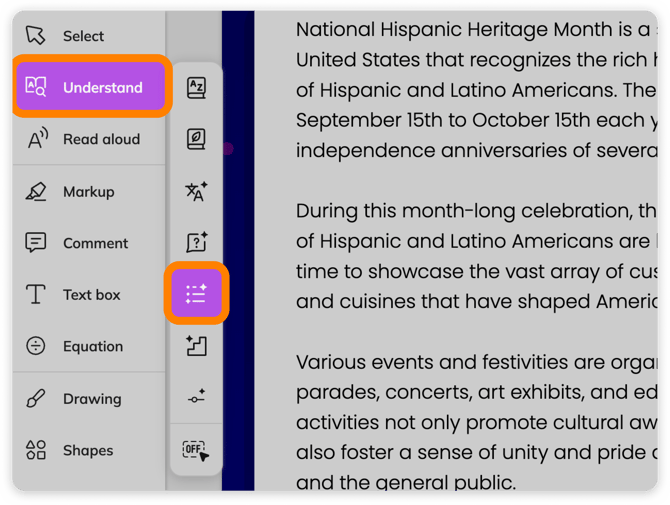Viewport: 670px width, 505px height.
Task: Select the Drawing tool
Action: 89,399
